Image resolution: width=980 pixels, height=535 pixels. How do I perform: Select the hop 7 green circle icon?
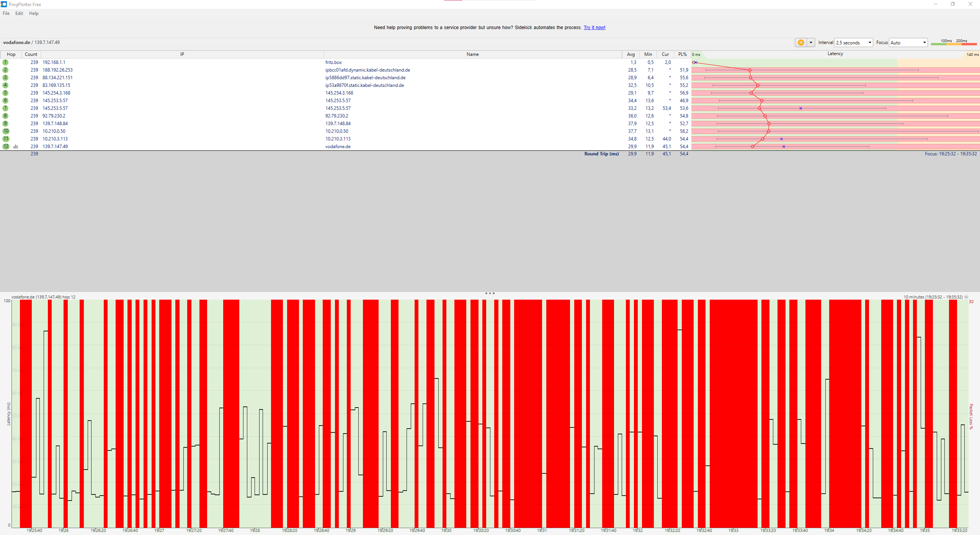[x=5, y=108]
